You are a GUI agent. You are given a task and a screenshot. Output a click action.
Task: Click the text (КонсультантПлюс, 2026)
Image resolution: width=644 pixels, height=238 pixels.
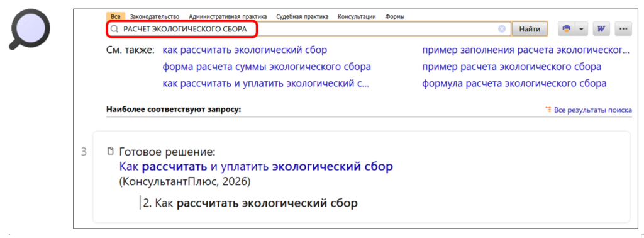(x=184, y=182)
